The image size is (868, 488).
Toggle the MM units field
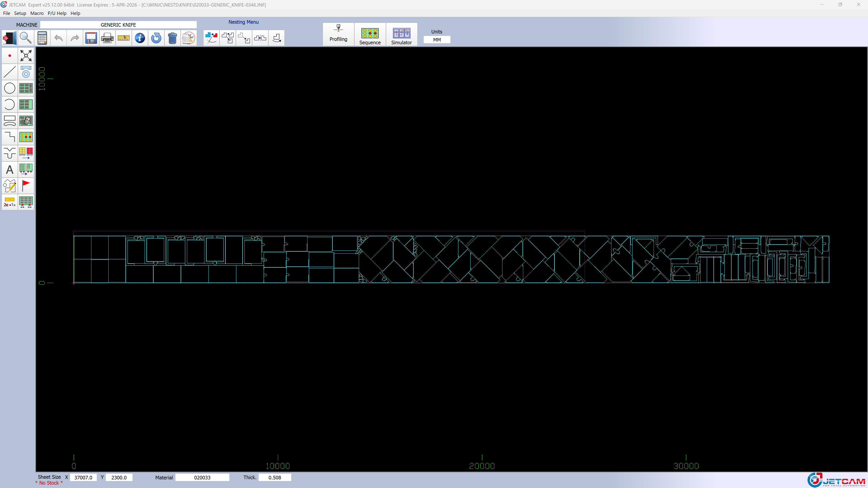(x=437, y=40)
